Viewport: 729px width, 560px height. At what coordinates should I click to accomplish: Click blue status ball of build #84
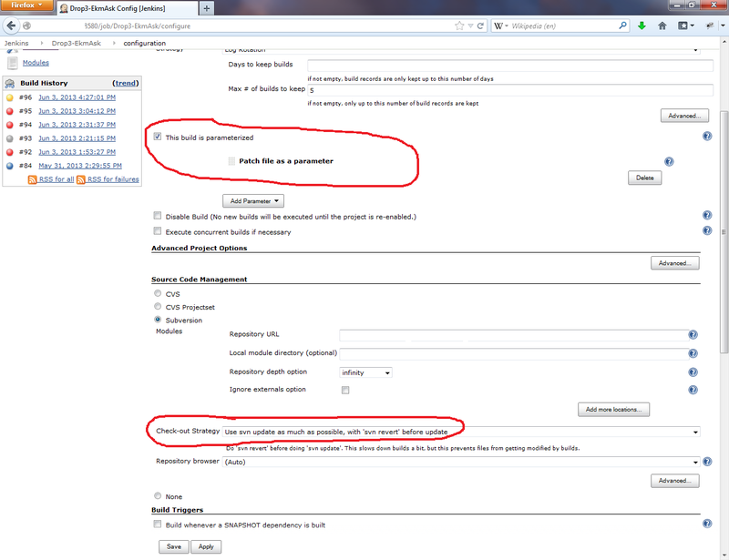(x=10, y=166)
